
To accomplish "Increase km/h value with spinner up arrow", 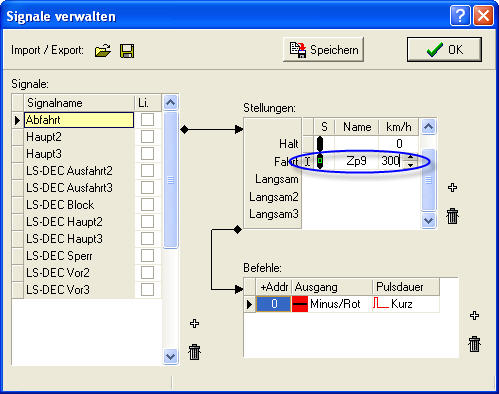I will tap(410, 157).
